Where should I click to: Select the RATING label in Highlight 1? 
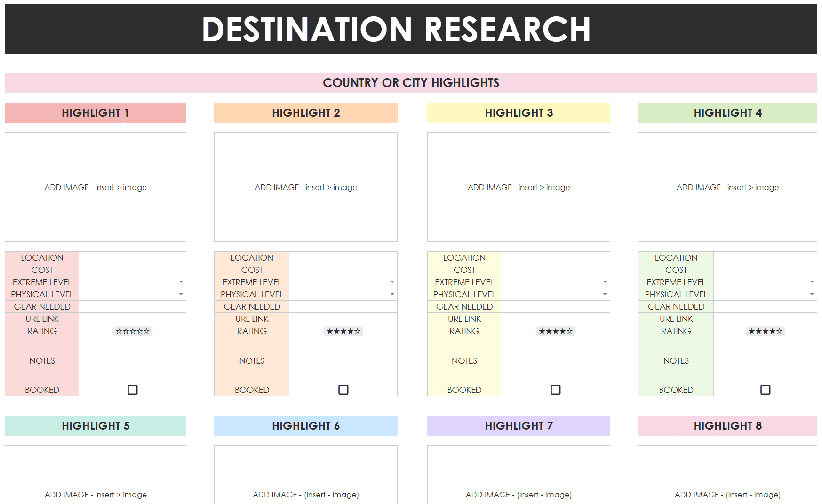tap(42, 331)
